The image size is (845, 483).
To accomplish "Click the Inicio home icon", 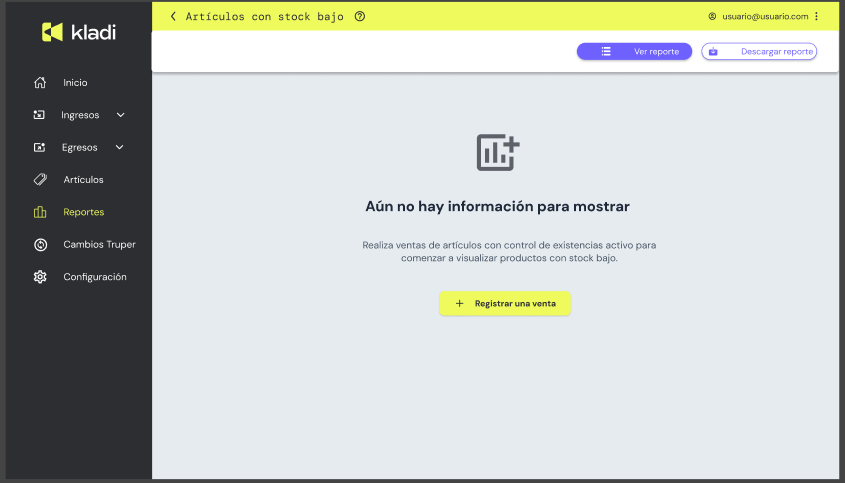I will 40,82.
